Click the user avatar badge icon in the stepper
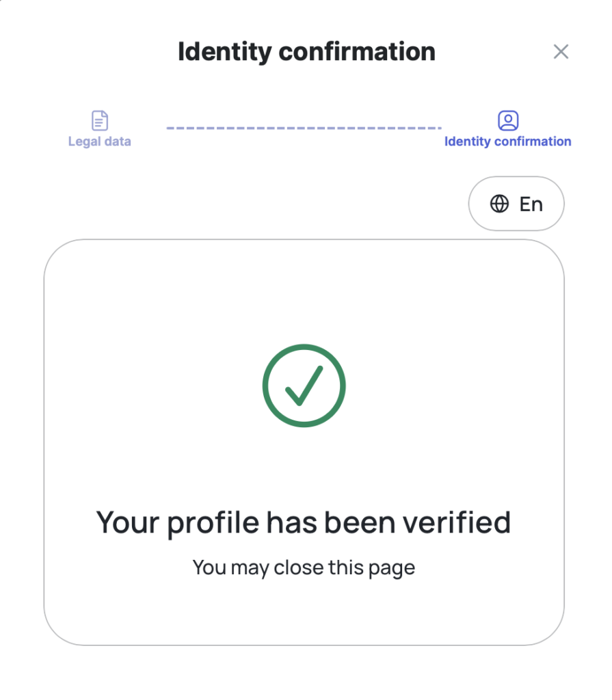Viewport: 612px width, 700px height. pyautogui.click(x=507, y=119)
